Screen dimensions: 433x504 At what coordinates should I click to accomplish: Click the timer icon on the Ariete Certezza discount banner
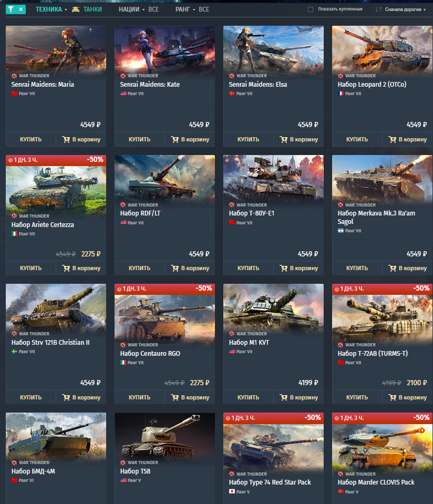[11, 160]
